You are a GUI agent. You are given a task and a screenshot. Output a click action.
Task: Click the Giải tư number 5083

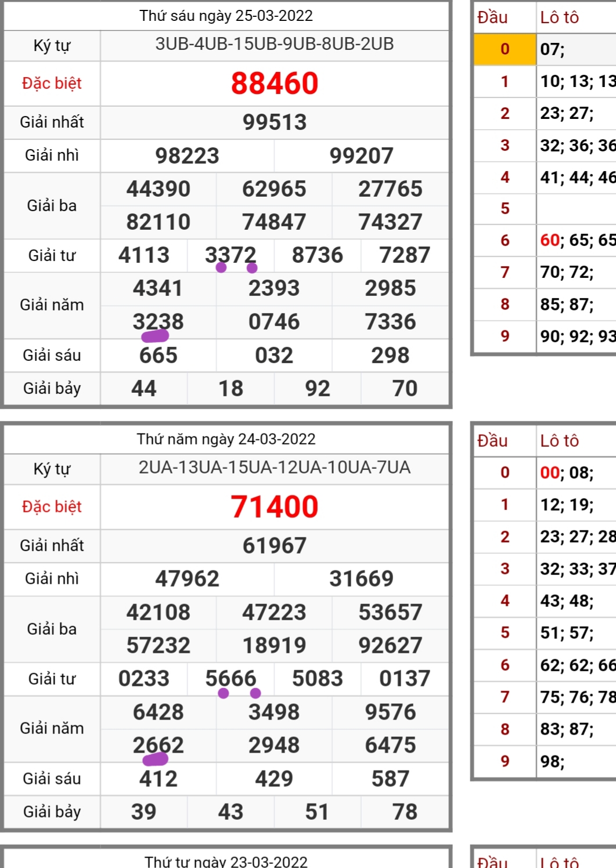(x=318, y=678)
